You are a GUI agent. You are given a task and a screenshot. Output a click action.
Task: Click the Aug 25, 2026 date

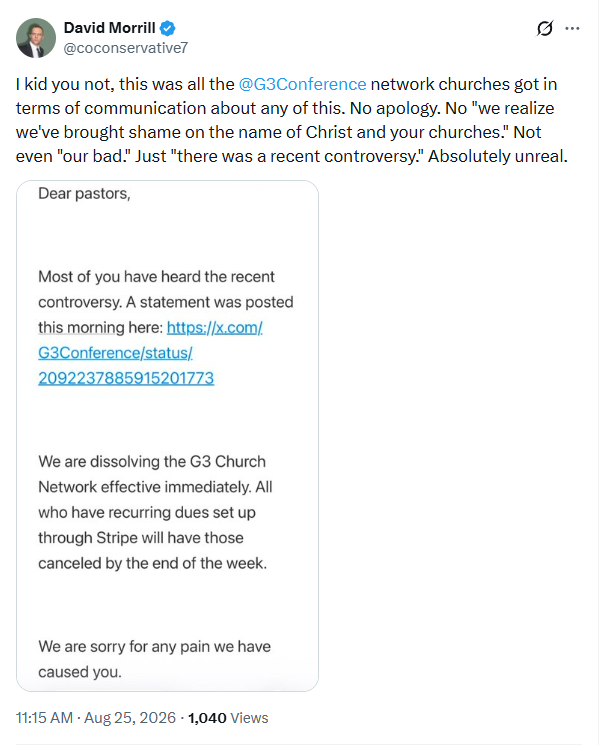tap(130, 717)
